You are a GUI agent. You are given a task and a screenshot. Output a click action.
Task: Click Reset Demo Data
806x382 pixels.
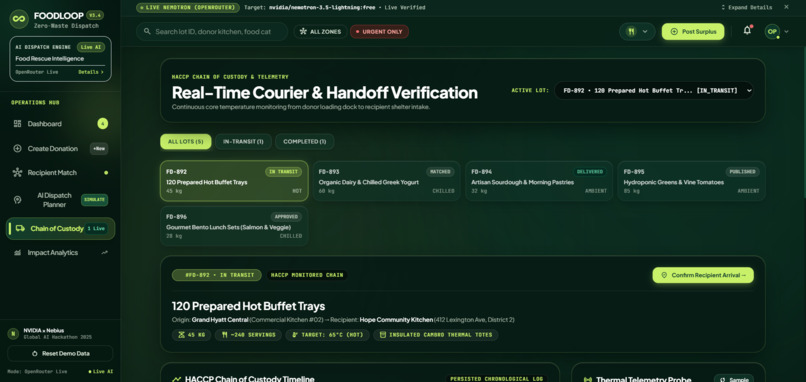click(x=60, y=354)
